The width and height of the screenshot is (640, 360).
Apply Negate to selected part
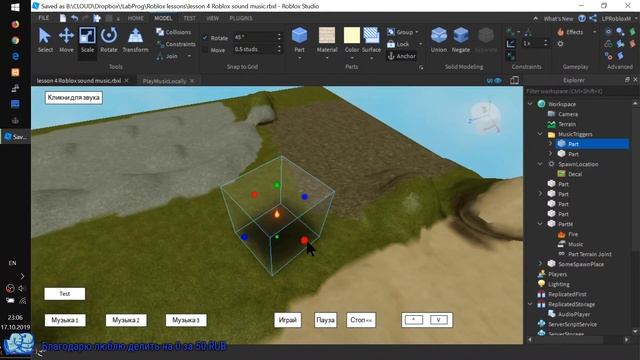point(460,40)
